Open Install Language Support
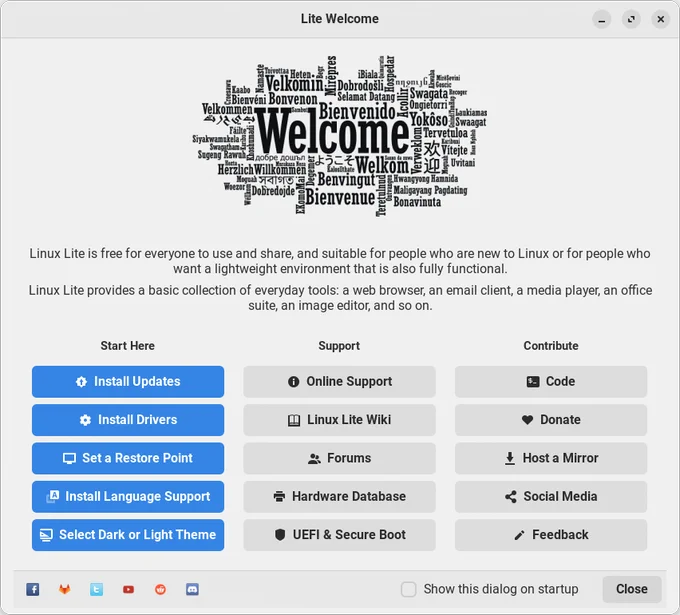 pyautogui.click(x=128, y=497)
